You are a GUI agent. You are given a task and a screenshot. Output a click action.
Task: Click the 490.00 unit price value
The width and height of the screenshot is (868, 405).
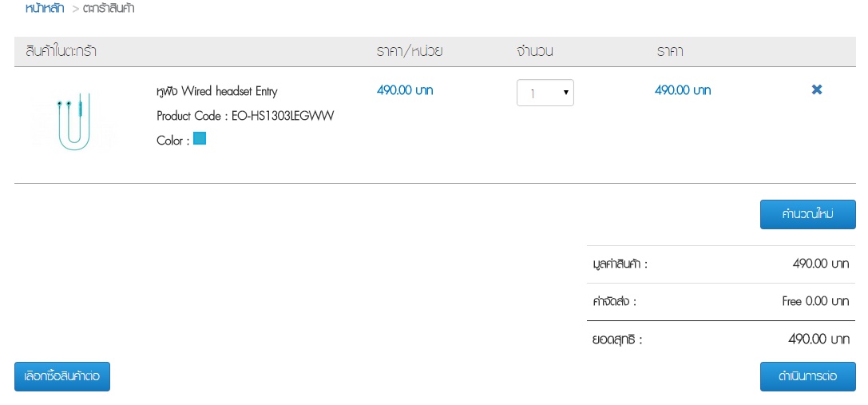(405, 90)
